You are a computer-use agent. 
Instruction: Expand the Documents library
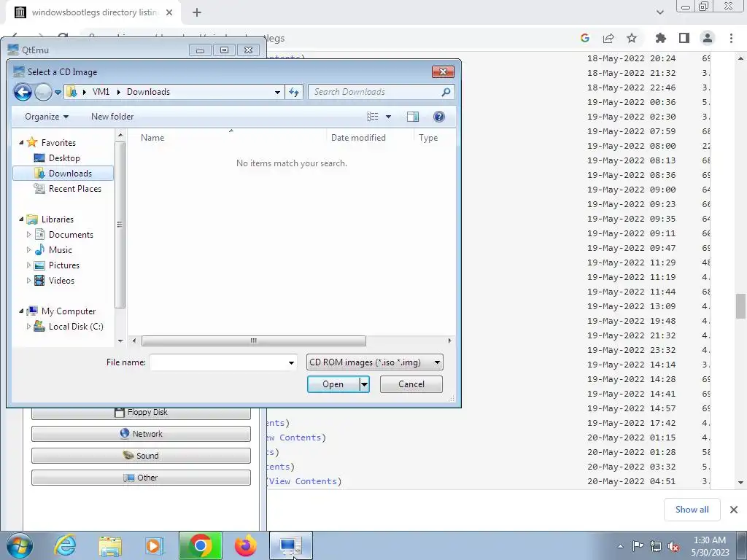(28, 235)
